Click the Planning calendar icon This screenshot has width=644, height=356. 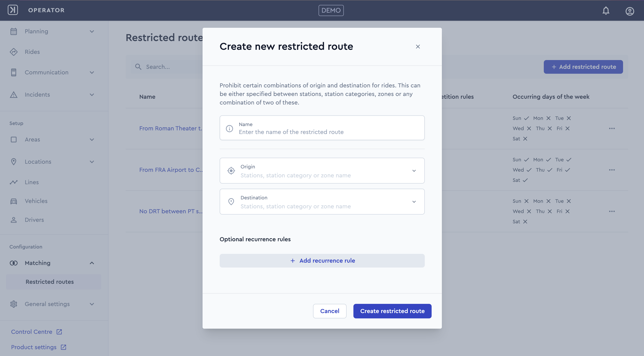(x=14, y=31)
